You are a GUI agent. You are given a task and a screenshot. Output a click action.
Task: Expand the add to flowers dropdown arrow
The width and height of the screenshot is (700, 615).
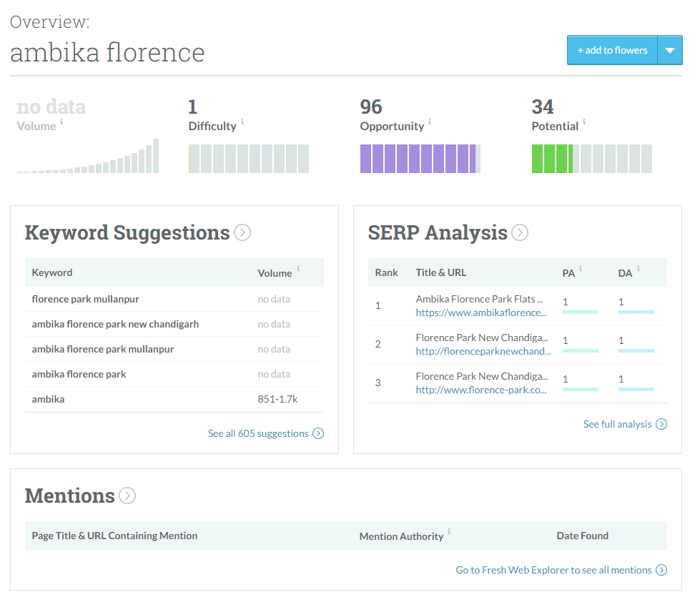pyautogui.click(x=669, y=50)
